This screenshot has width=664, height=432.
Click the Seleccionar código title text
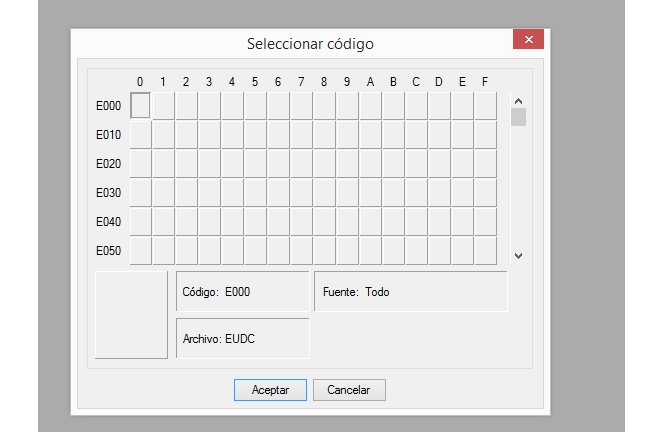[310, 44]
